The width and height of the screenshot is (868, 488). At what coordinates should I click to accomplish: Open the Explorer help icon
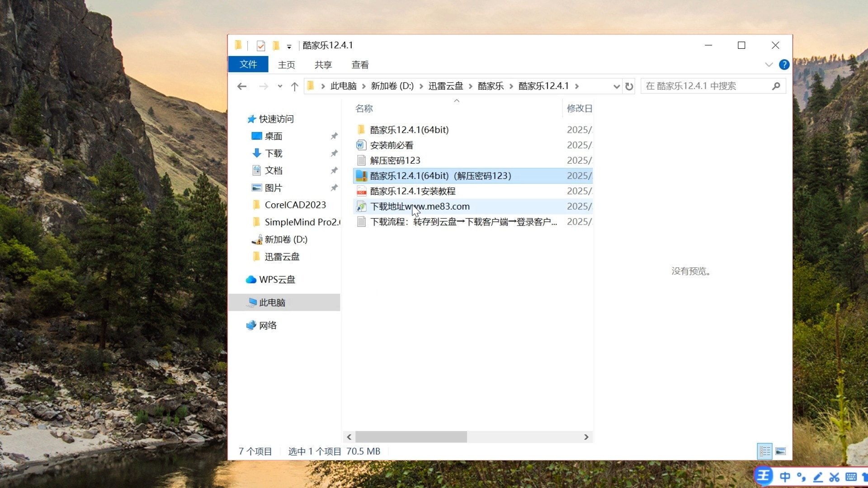(x=784, y=65)
